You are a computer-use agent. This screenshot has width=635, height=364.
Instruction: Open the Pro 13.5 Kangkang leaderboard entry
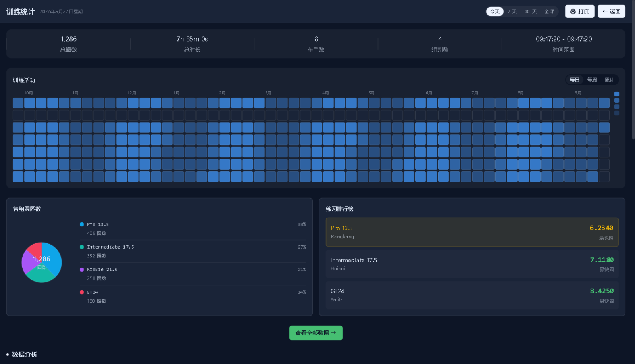[472, 232]
